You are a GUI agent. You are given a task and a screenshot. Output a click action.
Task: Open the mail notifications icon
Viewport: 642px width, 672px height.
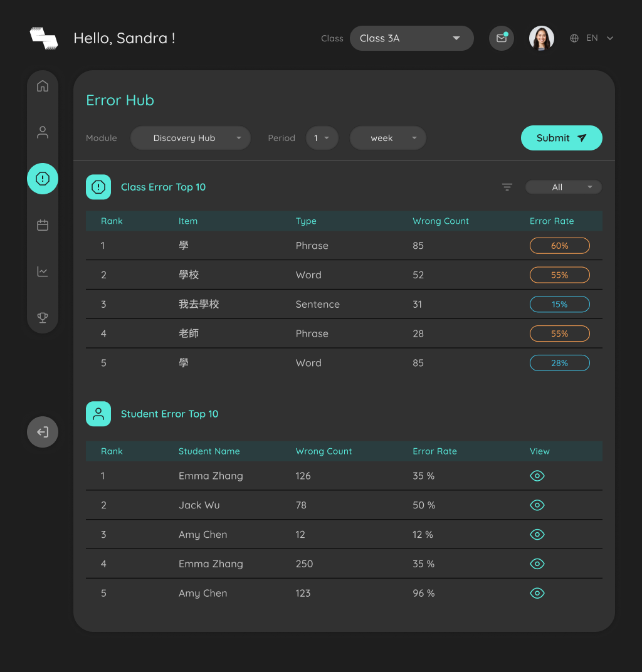[502, 38]
